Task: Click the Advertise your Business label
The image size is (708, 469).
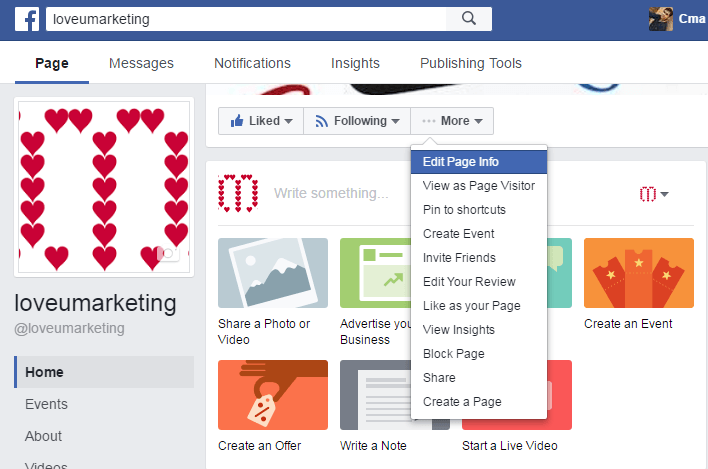Action: pos(376,331)
